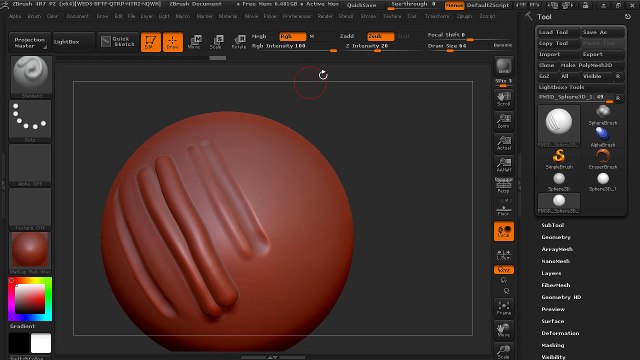Activate the Draw mode button
Screen dimensions: 640x360
coord(173,42)
